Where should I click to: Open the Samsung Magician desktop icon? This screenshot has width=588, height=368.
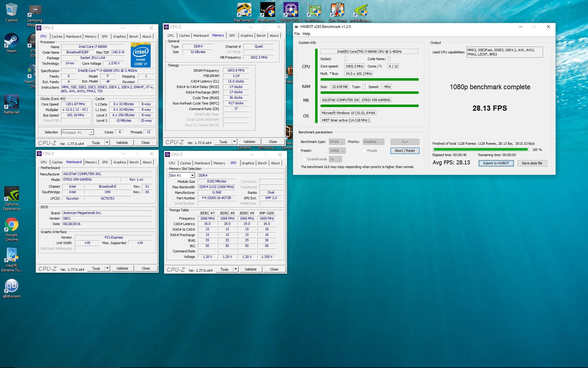click(35, 15)
